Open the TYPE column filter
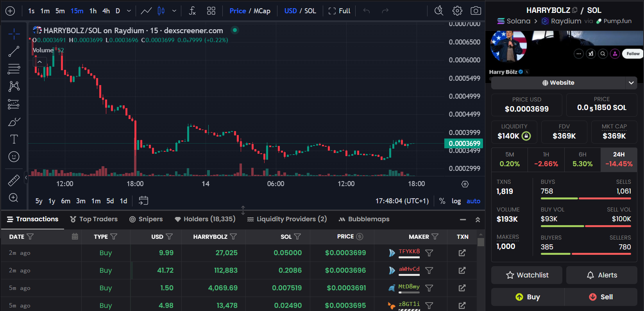 click(x=114, y=236)
